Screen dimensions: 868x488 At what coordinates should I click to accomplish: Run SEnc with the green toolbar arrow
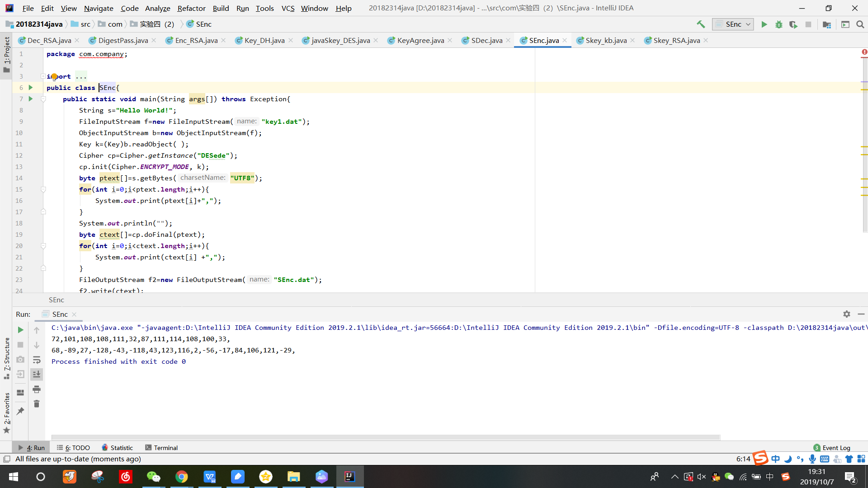pyautogui.click(x=764, y=24)
